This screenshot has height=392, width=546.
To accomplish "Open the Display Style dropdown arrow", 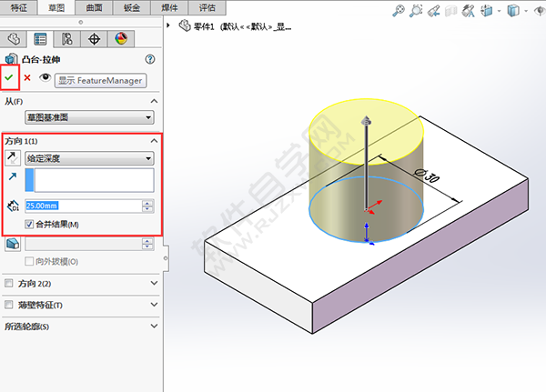I will 526,11.
